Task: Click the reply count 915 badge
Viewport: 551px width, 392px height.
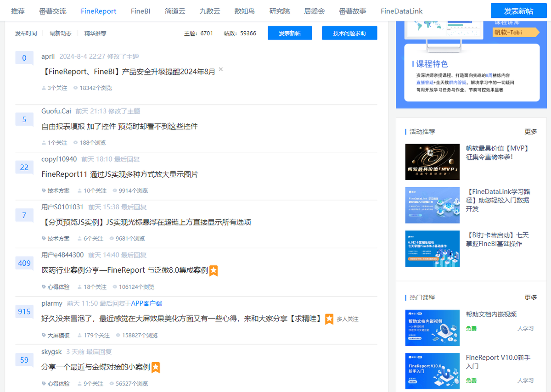Action: click(24, 312)
